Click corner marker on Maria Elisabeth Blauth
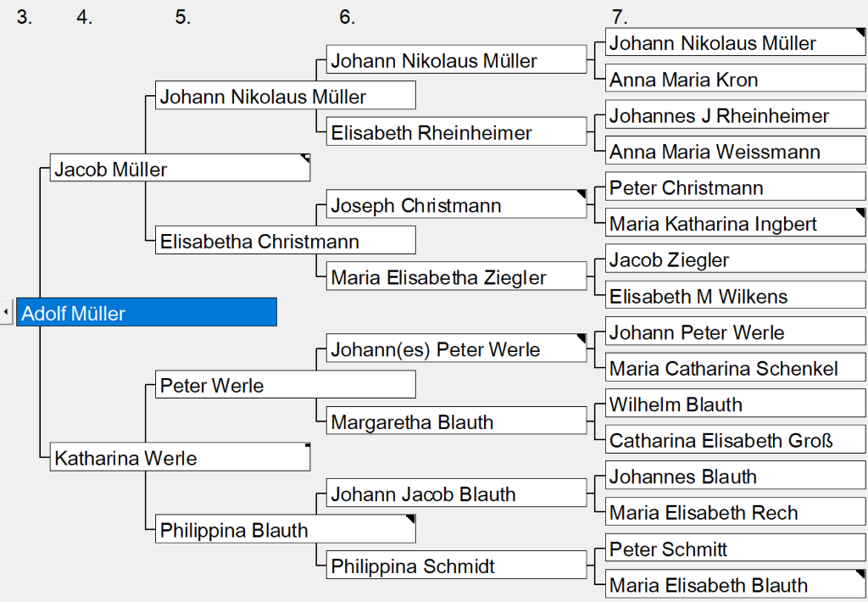The height and width of the screenshot is (602, 868). pos(860,574)
